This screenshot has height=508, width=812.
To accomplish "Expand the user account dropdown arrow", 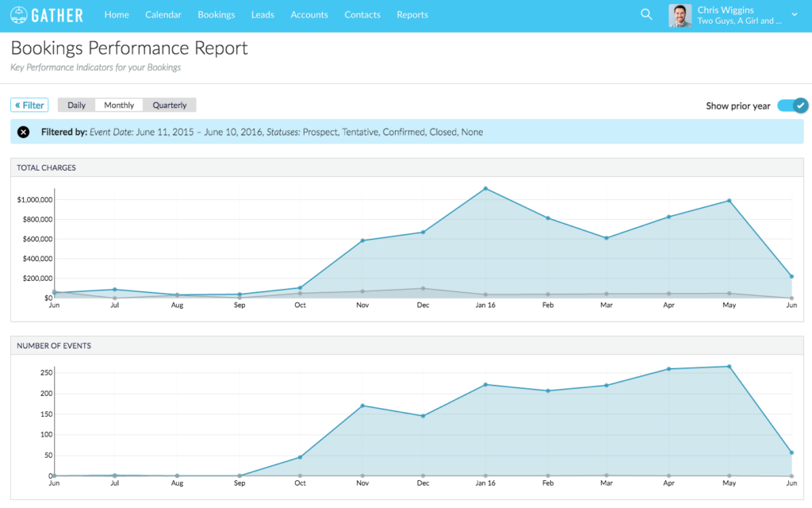I will click(795, 15).
